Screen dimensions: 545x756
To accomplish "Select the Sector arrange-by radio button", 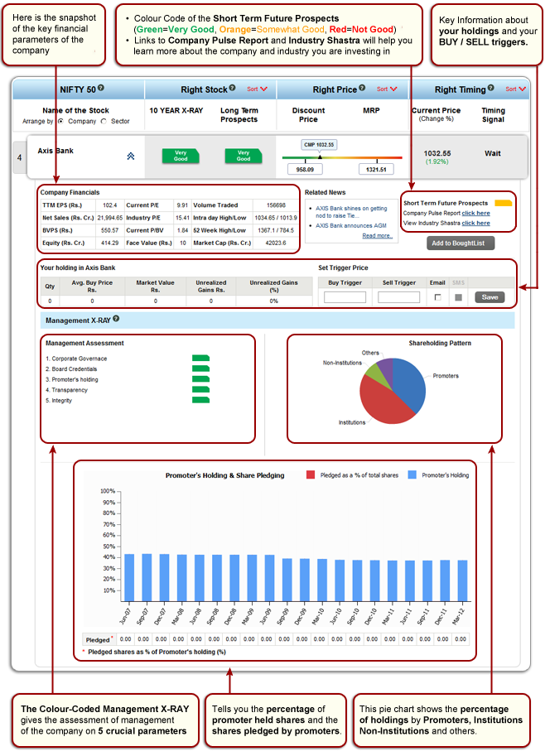I will pyautogui.click(x=103, y=121).
